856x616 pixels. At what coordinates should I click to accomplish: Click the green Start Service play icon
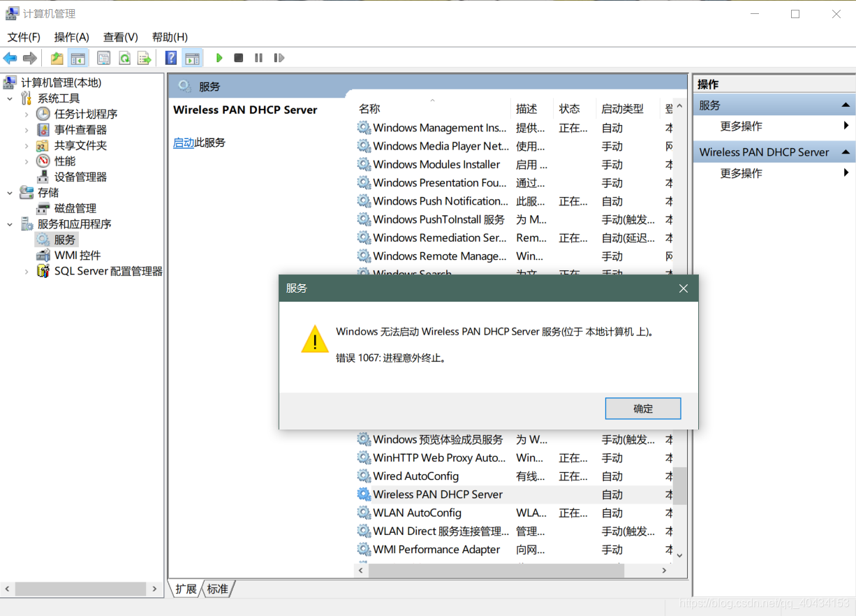[x=219, y=58]
